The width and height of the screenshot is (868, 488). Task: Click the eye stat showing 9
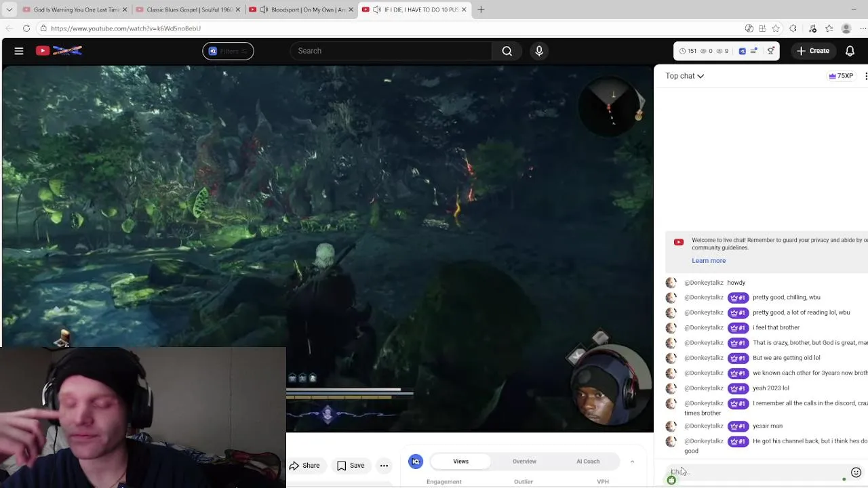click(723, 51)
